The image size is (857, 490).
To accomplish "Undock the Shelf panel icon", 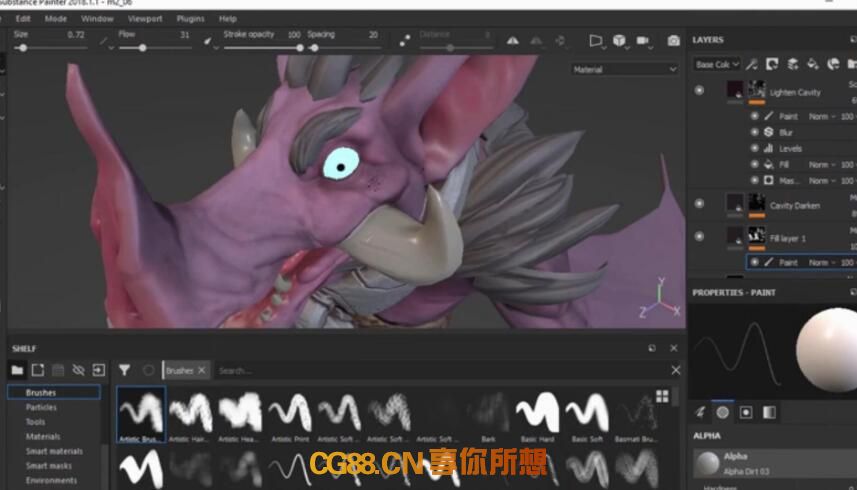I will click(x=651, y=348).
